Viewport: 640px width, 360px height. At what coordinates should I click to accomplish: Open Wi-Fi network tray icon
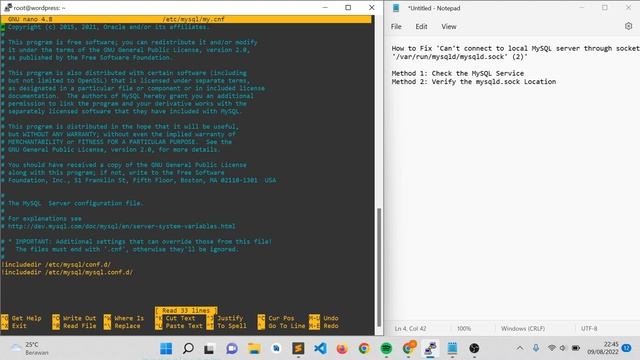tap(552, 348)
